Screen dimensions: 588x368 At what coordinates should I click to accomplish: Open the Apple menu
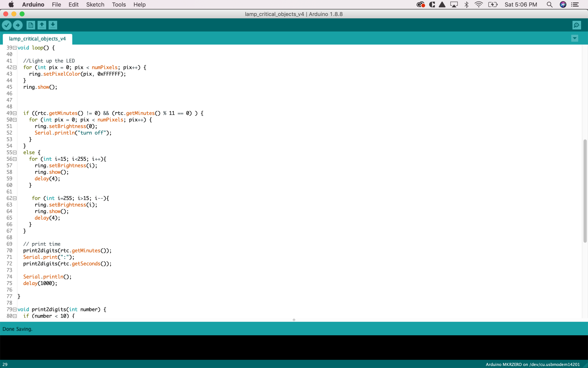(x=11, y=5)
